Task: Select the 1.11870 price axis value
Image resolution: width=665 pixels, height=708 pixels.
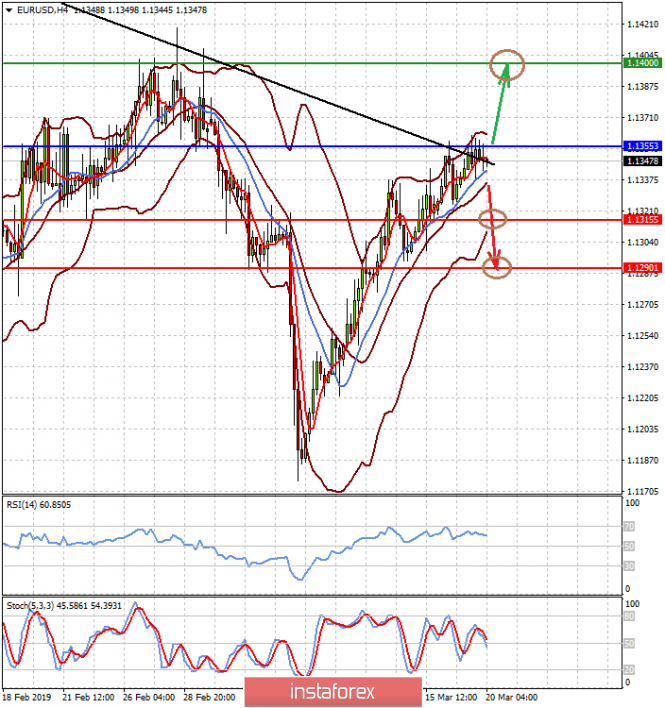Action: (x=643, y=460)
